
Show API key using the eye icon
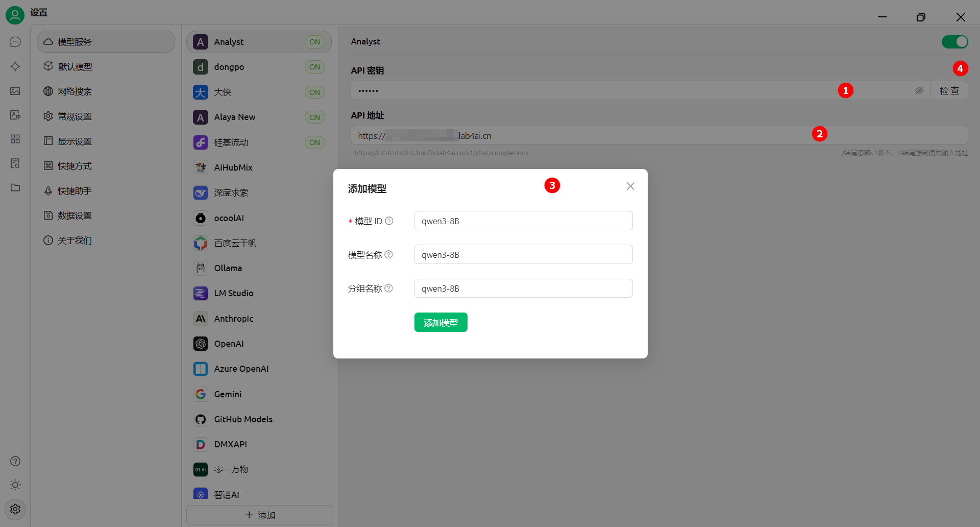tap(919, 91)
